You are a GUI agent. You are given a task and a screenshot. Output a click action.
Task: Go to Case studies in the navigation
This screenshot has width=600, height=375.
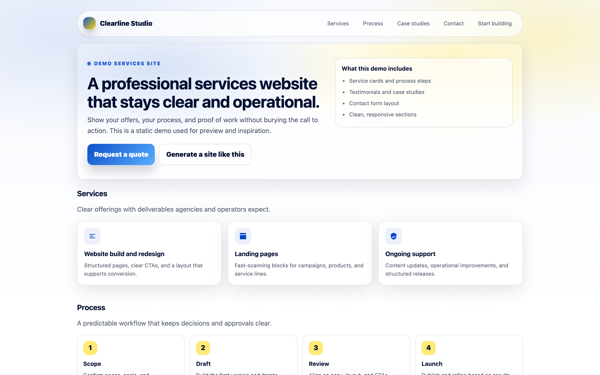(413, 23)
